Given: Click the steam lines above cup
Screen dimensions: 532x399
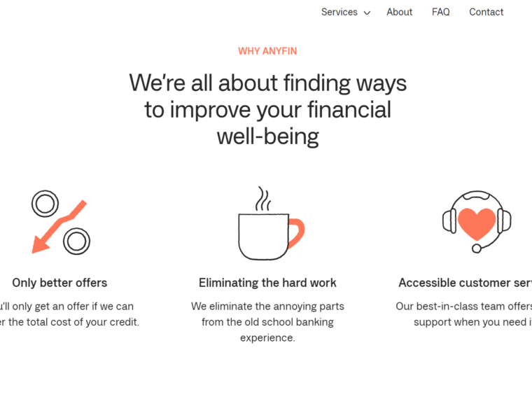Looking at the screenshot, I should [x=263, y=199].
